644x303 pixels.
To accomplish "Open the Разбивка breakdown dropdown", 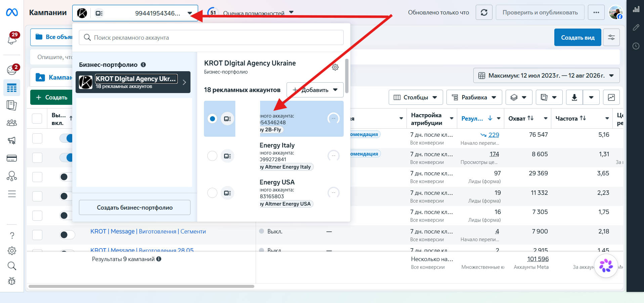I will point(474,97).
